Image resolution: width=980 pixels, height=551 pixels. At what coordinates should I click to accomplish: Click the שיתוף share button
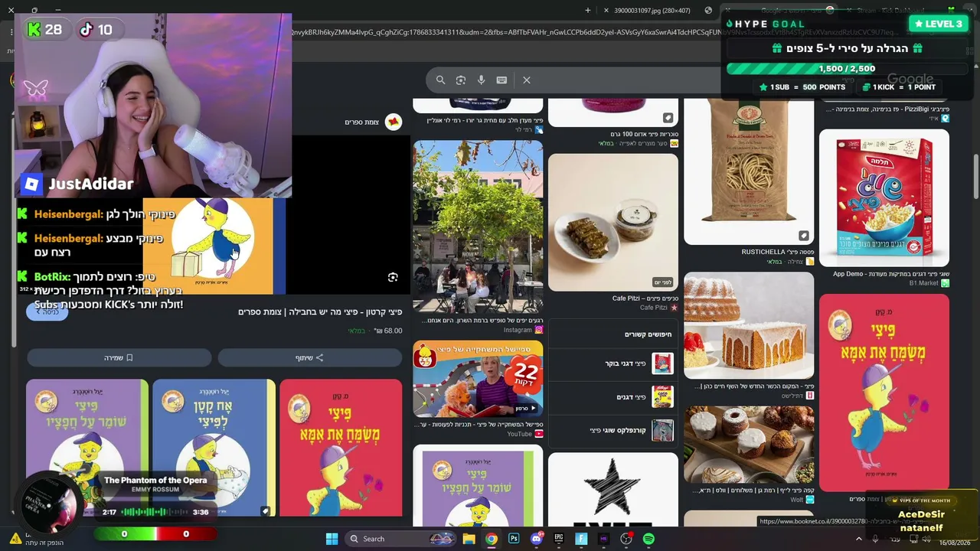pos(310,357)
